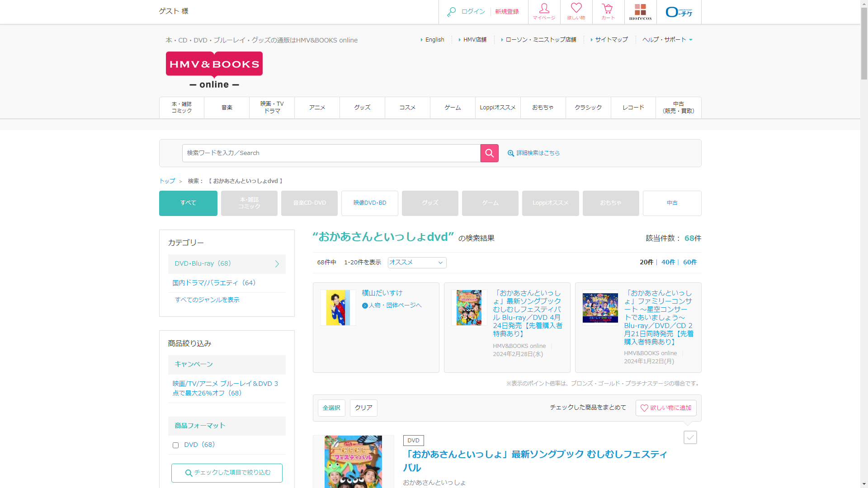
Task: Click the morecos icon
Action: 640,12
